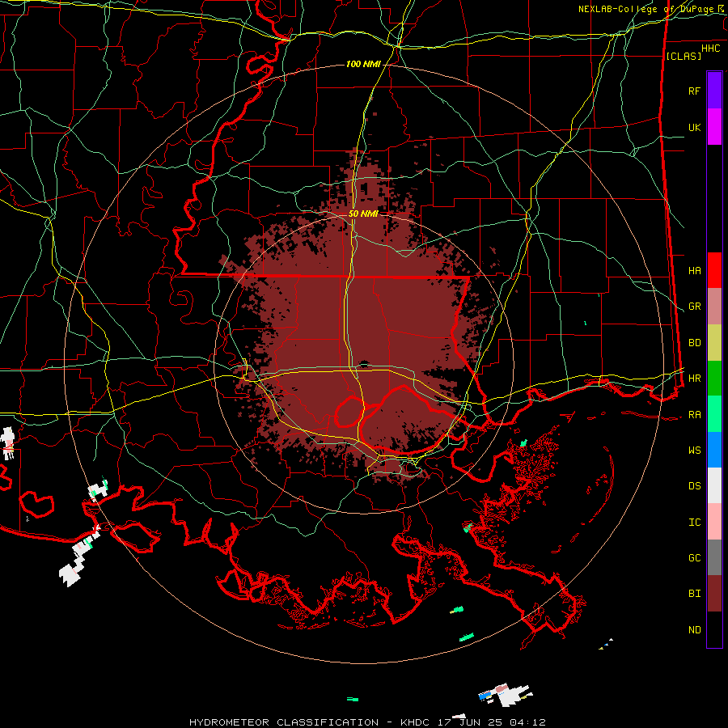This screenshot has height=728, width=728.
Task: Click the brown BI legend color swatch
Action: [x=714, y=594]
